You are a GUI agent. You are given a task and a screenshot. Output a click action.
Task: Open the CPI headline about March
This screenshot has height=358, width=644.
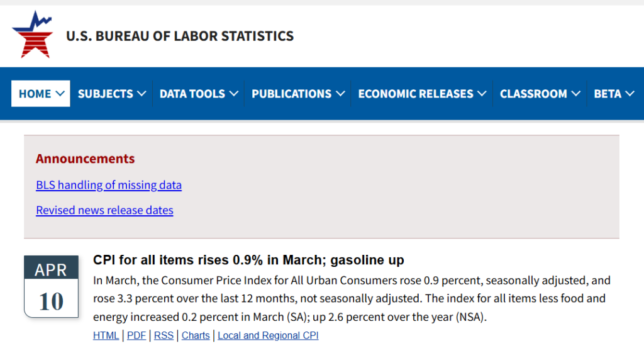[248, 260]
